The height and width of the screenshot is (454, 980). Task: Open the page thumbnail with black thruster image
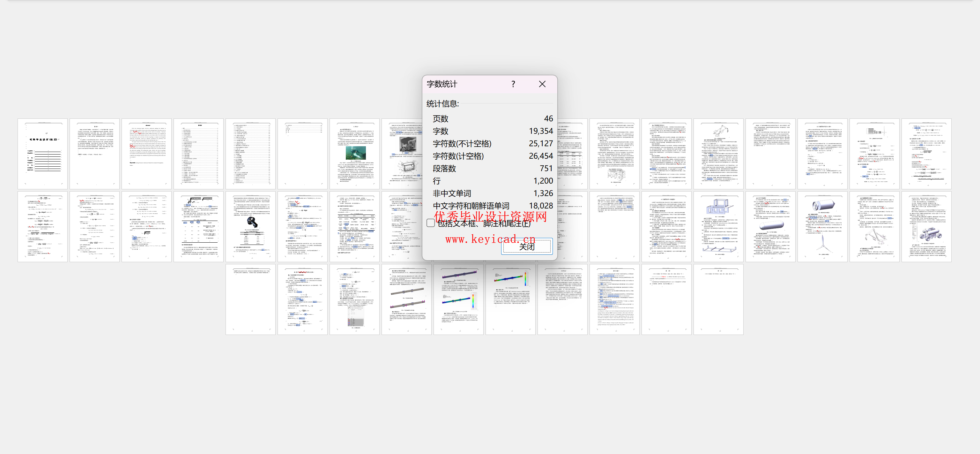coord(251,227)
